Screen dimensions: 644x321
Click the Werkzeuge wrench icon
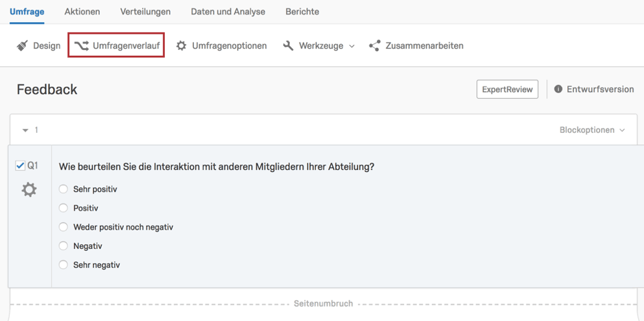point(289,45)
